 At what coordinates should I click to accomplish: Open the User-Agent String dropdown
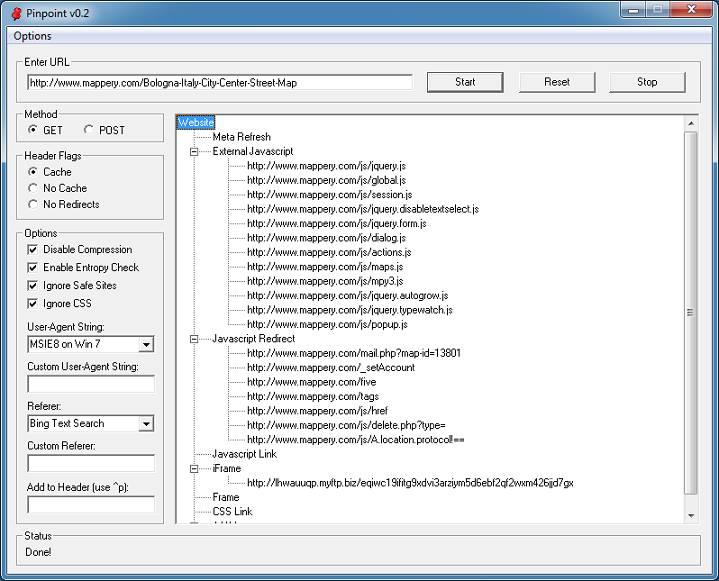pos(146,345)
